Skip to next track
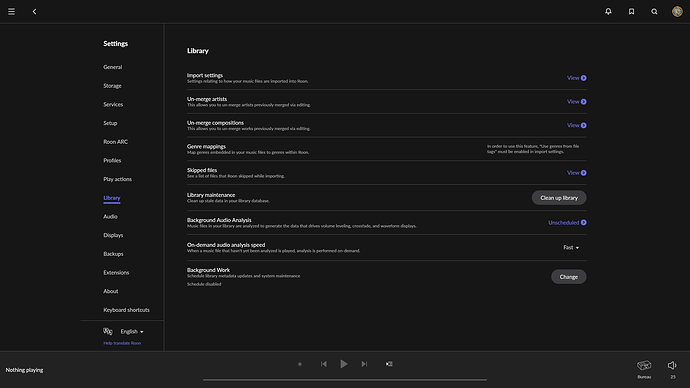690x388 pixels. point(364,364)
